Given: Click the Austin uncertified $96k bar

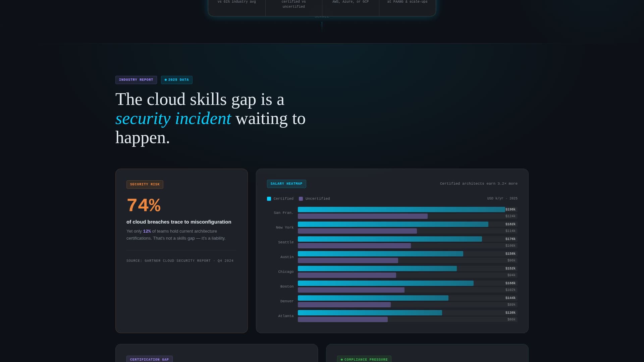Looking at the screenshot, I should pos(348,260).
